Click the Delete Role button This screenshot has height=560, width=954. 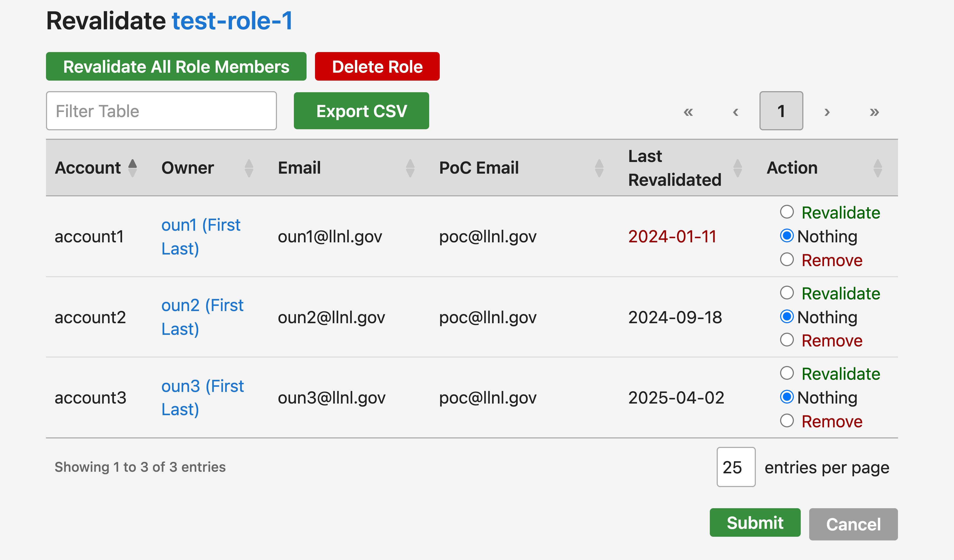click(377, 67)
